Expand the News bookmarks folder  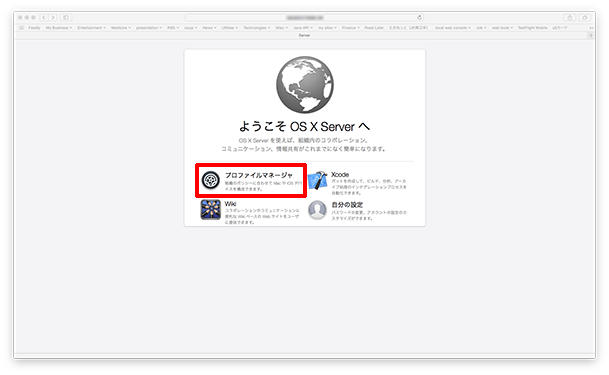coord(209,28)
